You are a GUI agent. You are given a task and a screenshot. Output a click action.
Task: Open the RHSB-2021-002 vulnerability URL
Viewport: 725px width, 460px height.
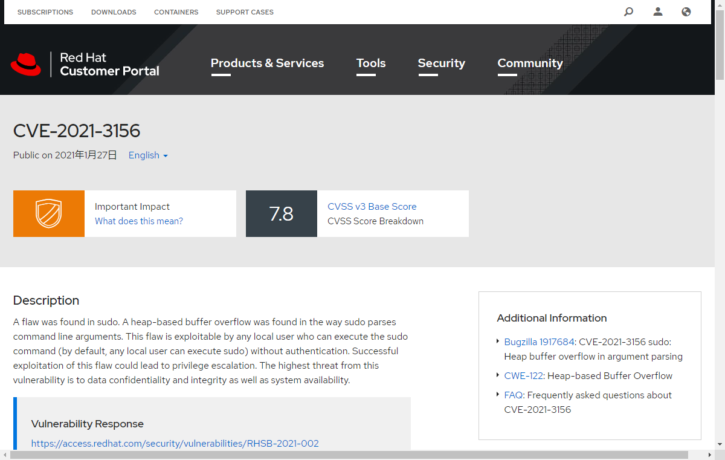tap(175, 443)
